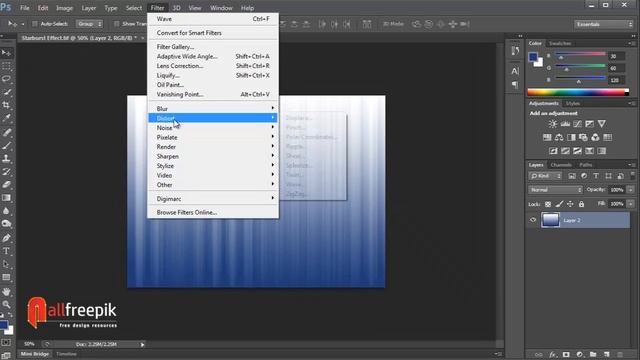The height and width of the screenshot is (360, 640).
Task: Select the History Brush tool
Action: pos(6,171)
